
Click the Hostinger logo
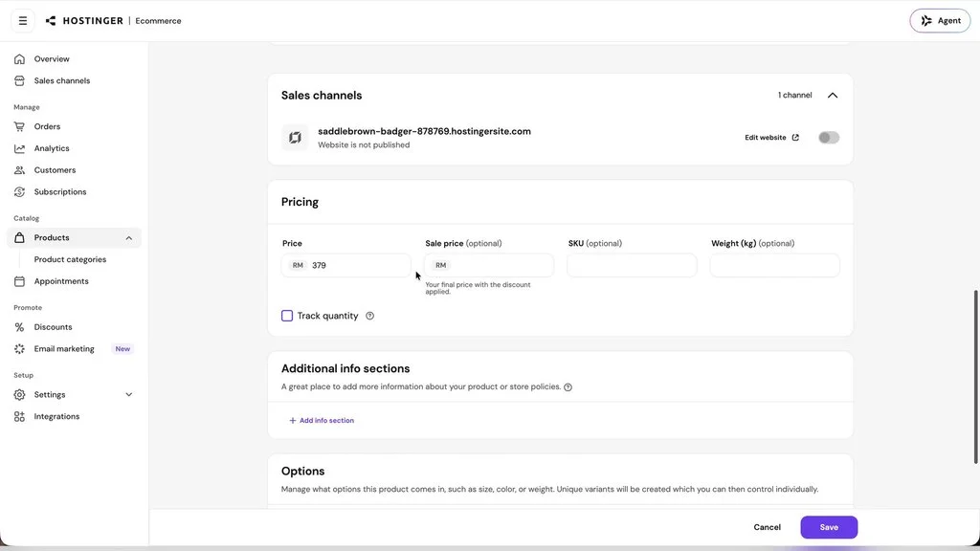point(84,21)
